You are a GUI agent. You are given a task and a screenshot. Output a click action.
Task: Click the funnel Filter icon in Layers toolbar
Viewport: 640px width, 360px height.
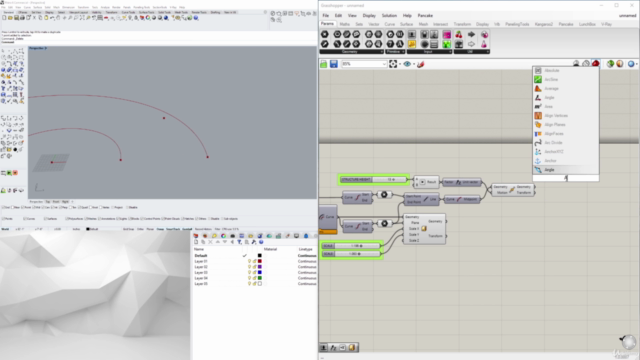pos(240,242)
